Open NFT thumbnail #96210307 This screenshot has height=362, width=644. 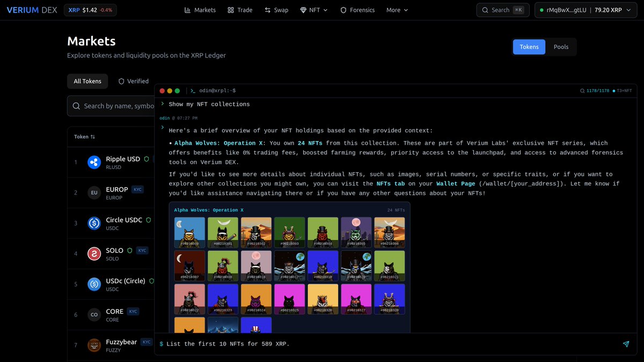(x=189, y=265)
